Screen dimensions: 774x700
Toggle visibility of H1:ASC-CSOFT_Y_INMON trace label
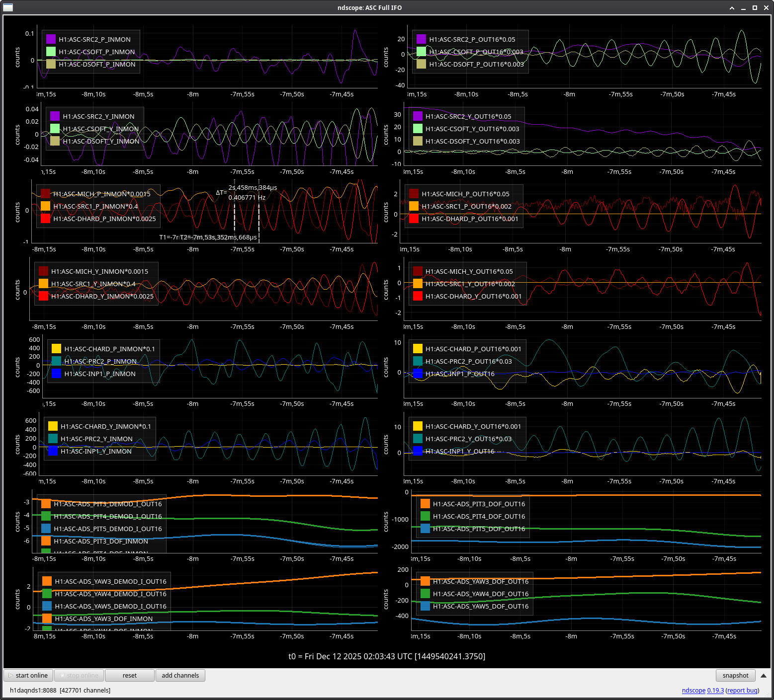click(100, 129)
